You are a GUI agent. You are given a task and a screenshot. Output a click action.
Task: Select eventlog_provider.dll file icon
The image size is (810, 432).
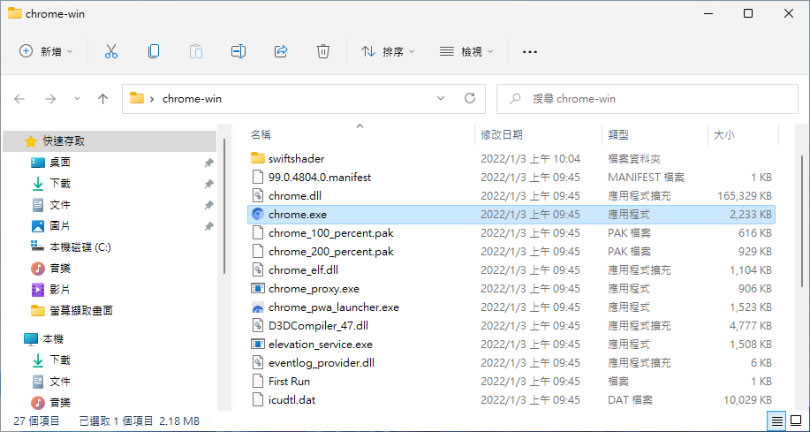point(257,363)
